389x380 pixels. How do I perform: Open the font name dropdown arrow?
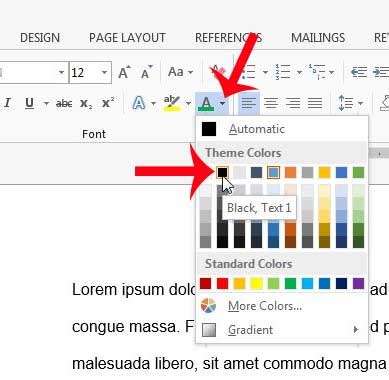coord(61,72)
